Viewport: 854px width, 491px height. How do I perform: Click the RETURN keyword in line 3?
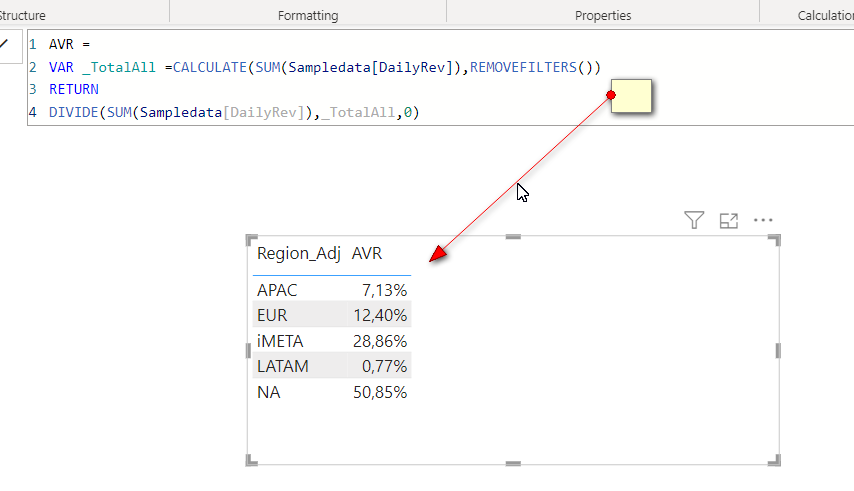tap(74, 89)
